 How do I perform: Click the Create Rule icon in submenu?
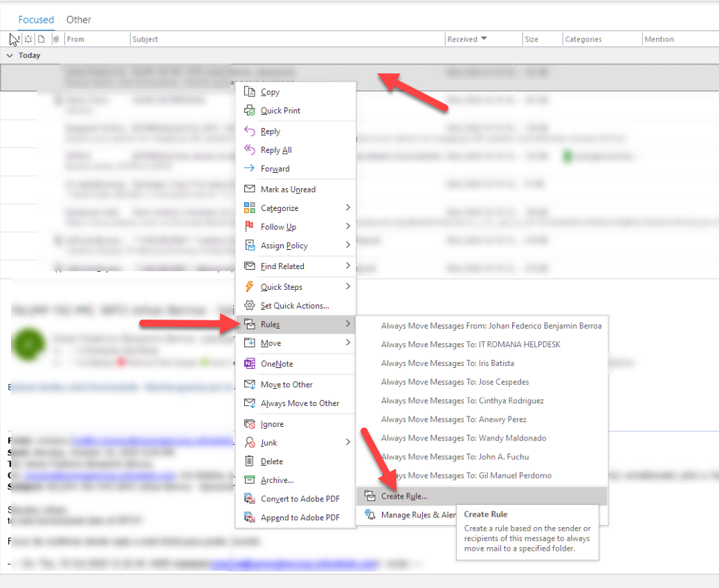click(370, 495)
